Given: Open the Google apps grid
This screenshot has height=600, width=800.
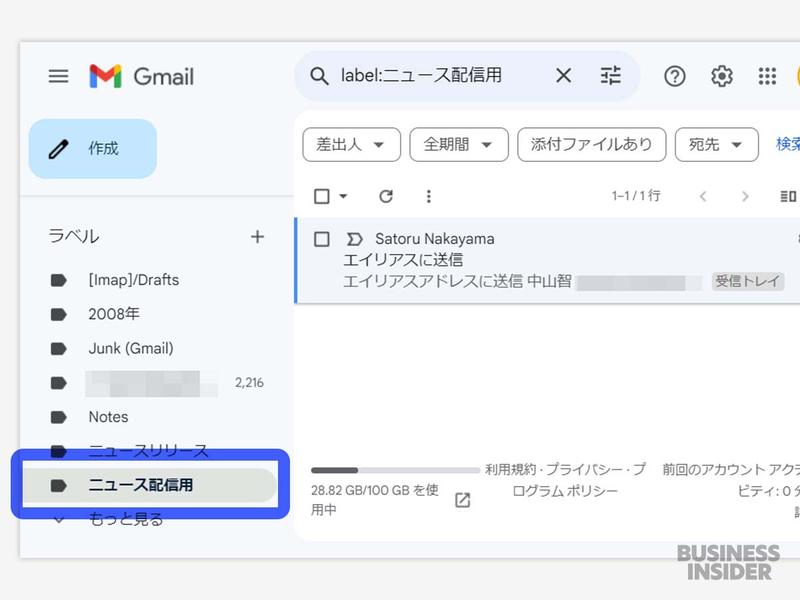Looking at the screenshot, I should pyautogui.click(x=767, y=77).
